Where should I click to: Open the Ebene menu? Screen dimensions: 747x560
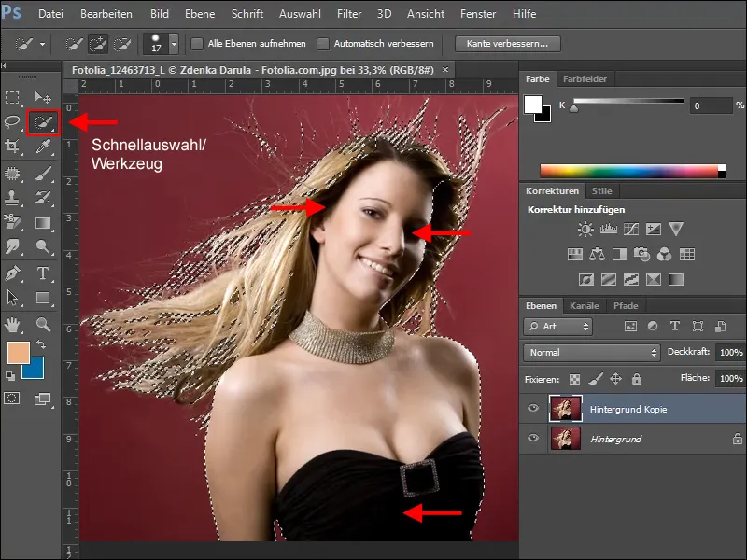coord(200,14)
